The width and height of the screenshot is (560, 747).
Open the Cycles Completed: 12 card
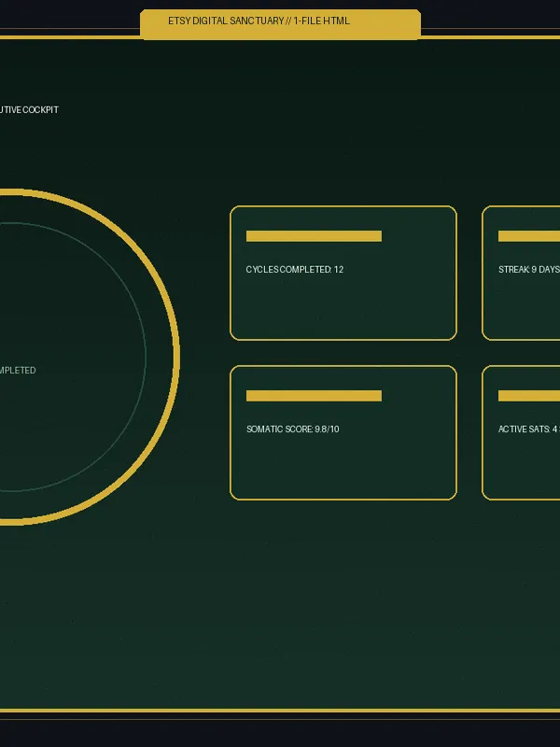point(343,273)
